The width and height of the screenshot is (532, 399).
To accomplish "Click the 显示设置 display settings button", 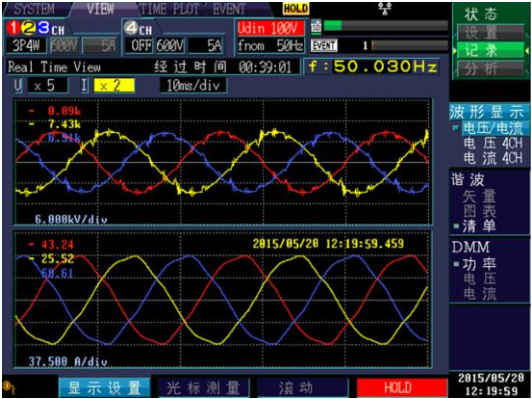I will [104, 387].
